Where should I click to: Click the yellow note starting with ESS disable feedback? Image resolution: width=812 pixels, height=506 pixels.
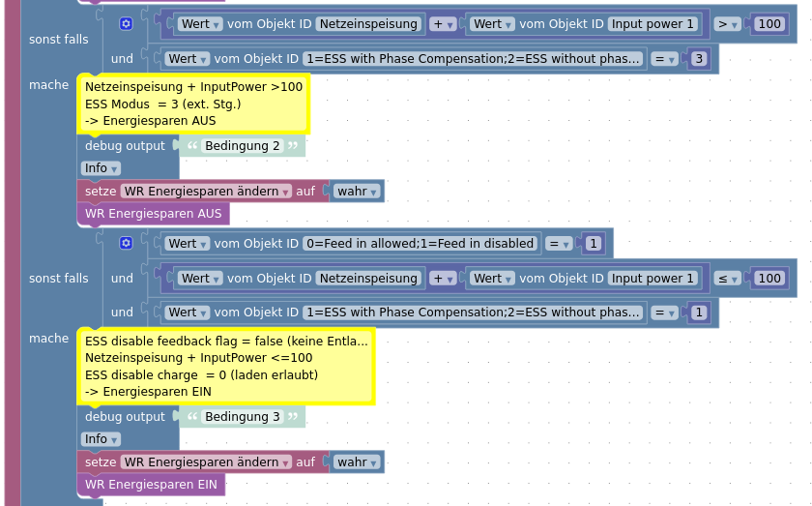226,366
